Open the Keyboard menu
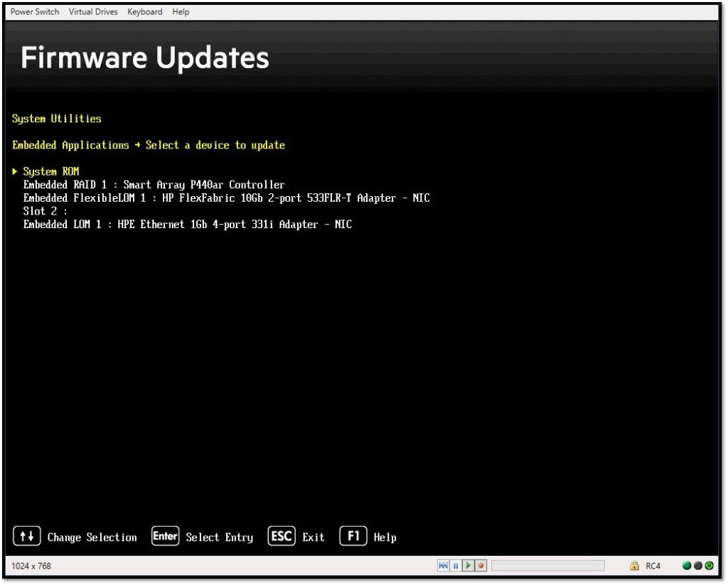 click(145, 12)
